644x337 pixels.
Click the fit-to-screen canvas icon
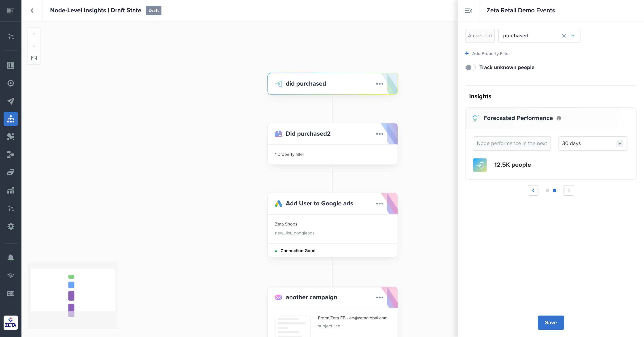(34, 58)
